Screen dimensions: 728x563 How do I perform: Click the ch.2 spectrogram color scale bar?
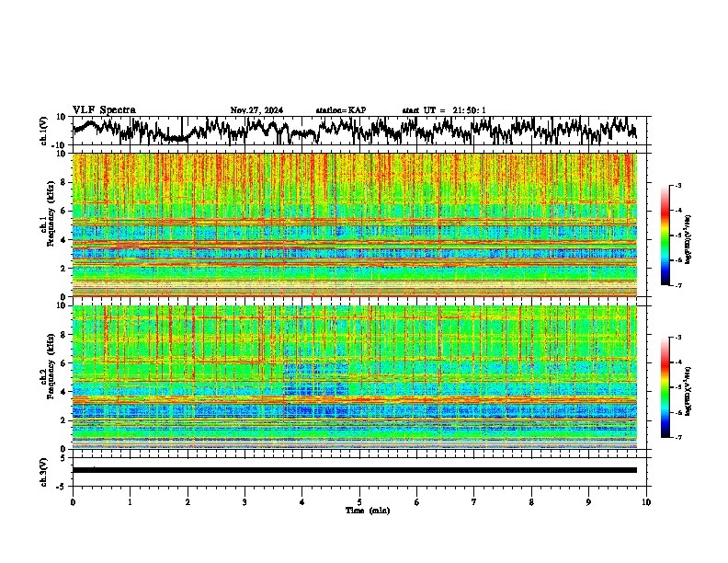pyautogui.click(x=665, y=387)
